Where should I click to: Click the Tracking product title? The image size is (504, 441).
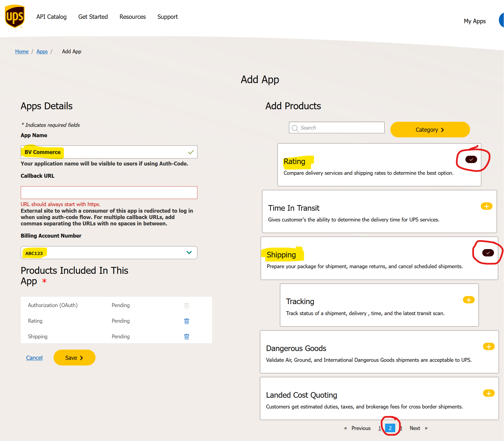tap(300, 301)
